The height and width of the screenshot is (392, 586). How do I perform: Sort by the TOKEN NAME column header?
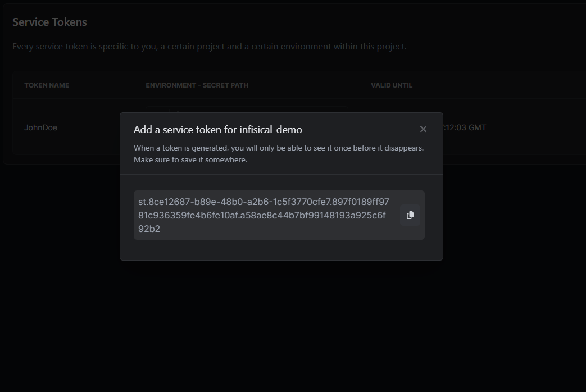click(x=47, y=85)
